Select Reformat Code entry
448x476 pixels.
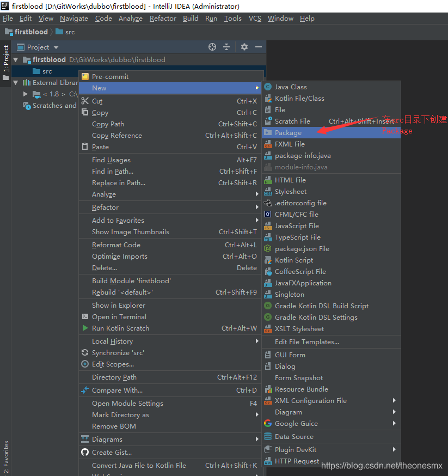[x=170, y=245]
